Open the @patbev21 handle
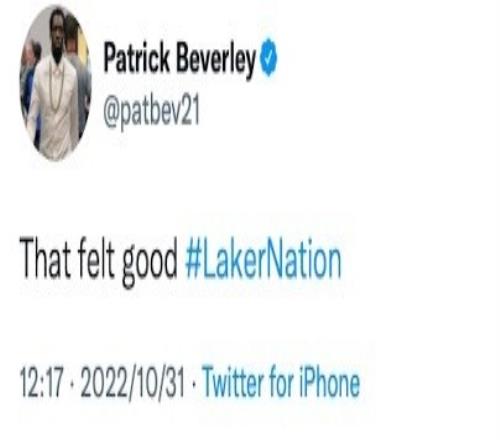This screenshot has height=440, width=500. coord(152,114)
